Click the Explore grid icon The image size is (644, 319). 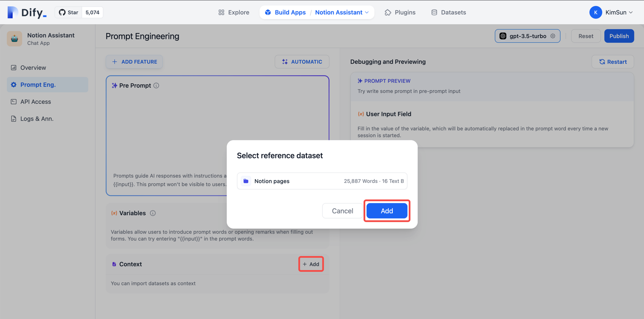[x=221, y=13]
